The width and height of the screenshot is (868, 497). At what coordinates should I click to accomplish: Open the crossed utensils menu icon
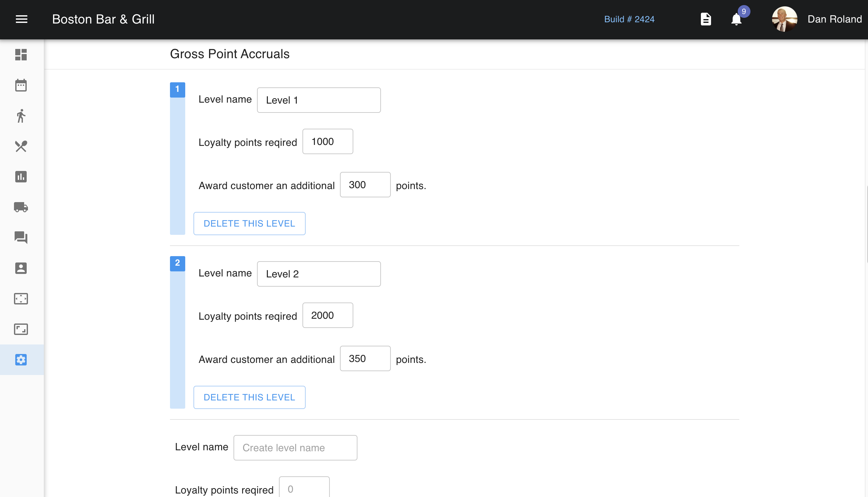[21, 146]
